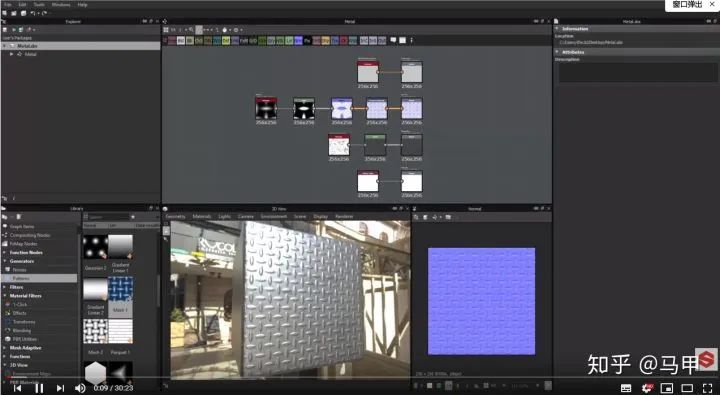Enter fullscreen video mode
Viewport: 720px width, 395px height.
pyautogui.click(x=708, y=388)
